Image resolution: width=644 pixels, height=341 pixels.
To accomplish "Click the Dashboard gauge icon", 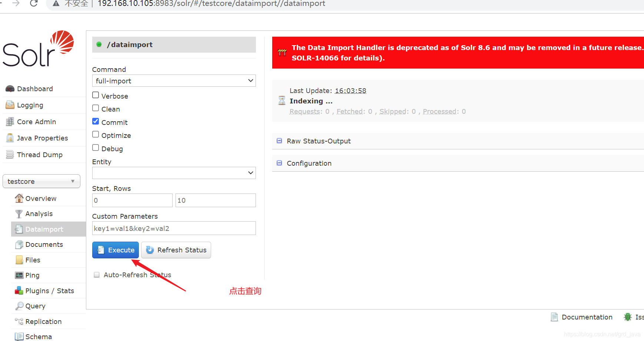I will click(x=10, y=89).
